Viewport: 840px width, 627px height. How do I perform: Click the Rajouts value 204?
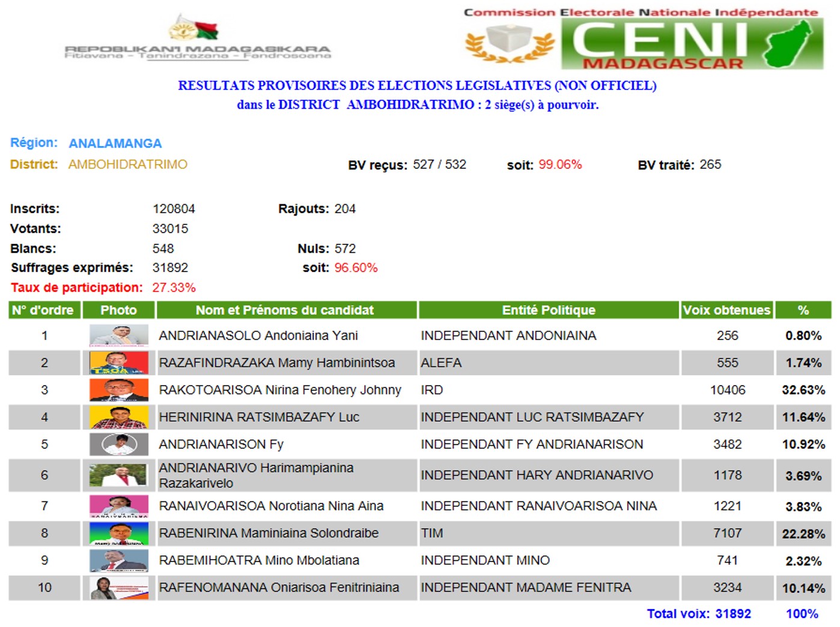(345, 209)
